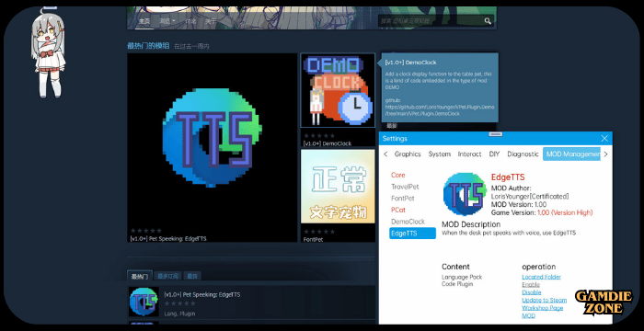Switch to the Graphics settings tab
This screenshot has height=331, width=644.
[408, 154]
